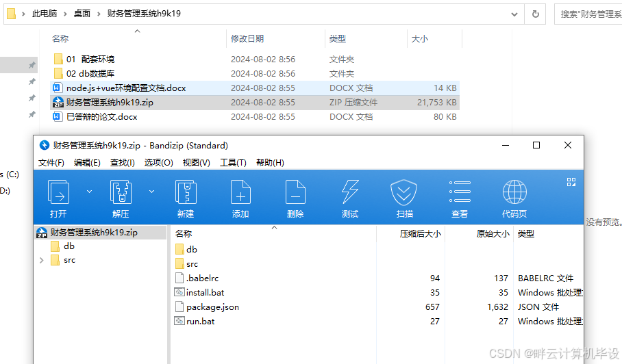Open the 工具(T) menu

coord(233,163)
